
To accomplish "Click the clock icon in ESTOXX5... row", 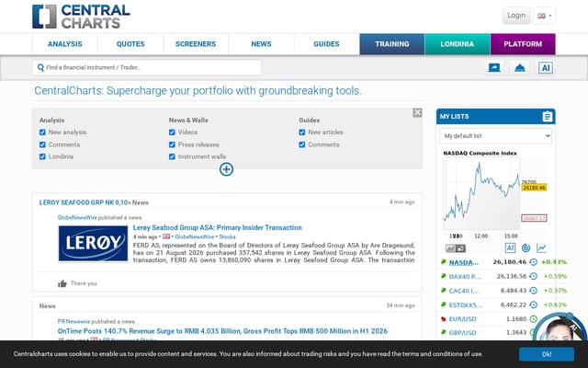I will point(533,305).
